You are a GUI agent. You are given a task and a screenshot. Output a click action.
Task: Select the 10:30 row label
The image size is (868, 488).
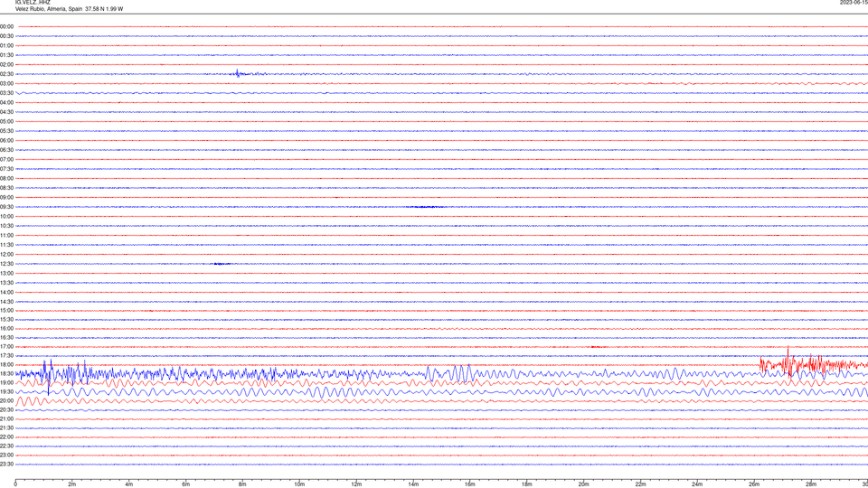[x=6, y=226]
